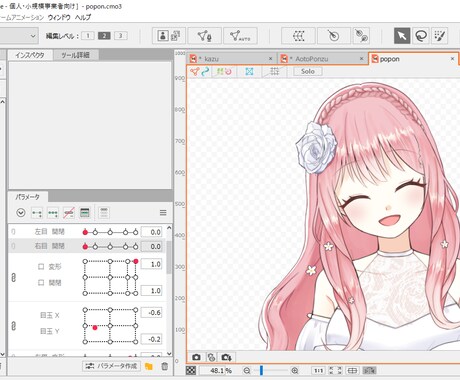Fit canvas to view icon

coord(335,370)
